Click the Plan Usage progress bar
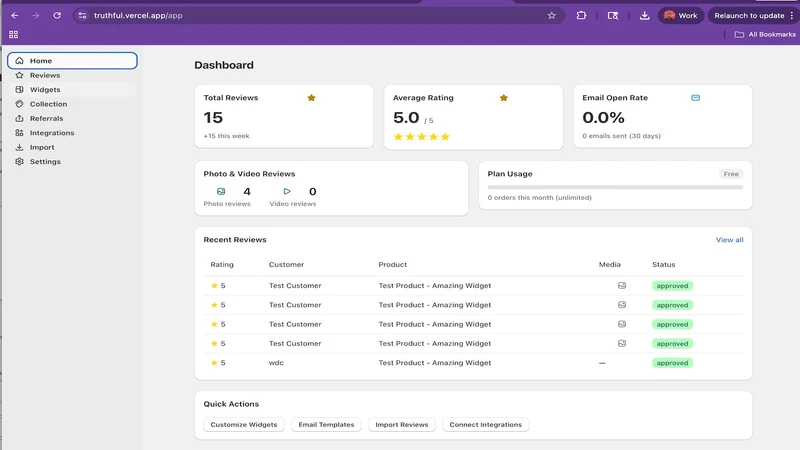The image size is (800, 450). (615, 187)
